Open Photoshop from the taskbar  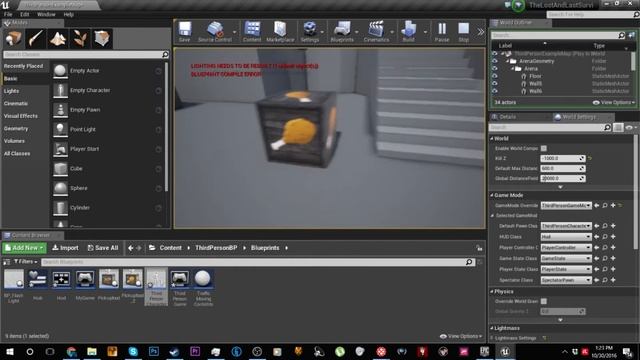pos(154,351)
